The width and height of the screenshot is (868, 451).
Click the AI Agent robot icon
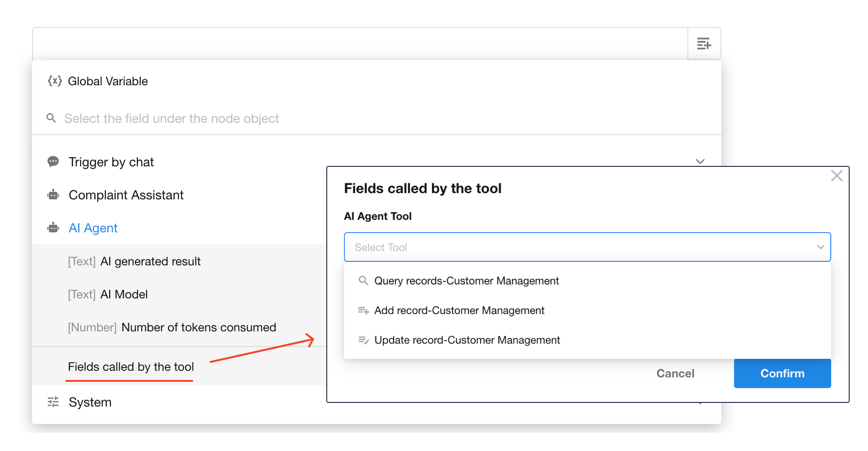point(53,228)
